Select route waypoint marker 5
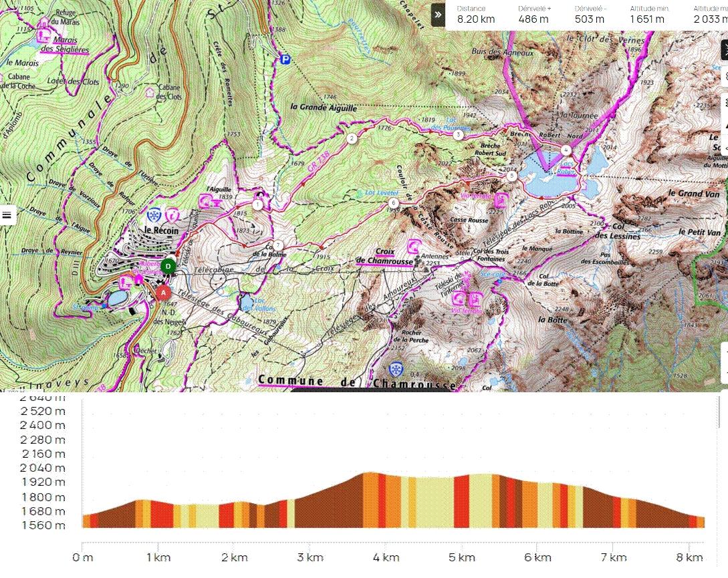The width and height of the screenshot is (728, 578). (x=511, y=176)
